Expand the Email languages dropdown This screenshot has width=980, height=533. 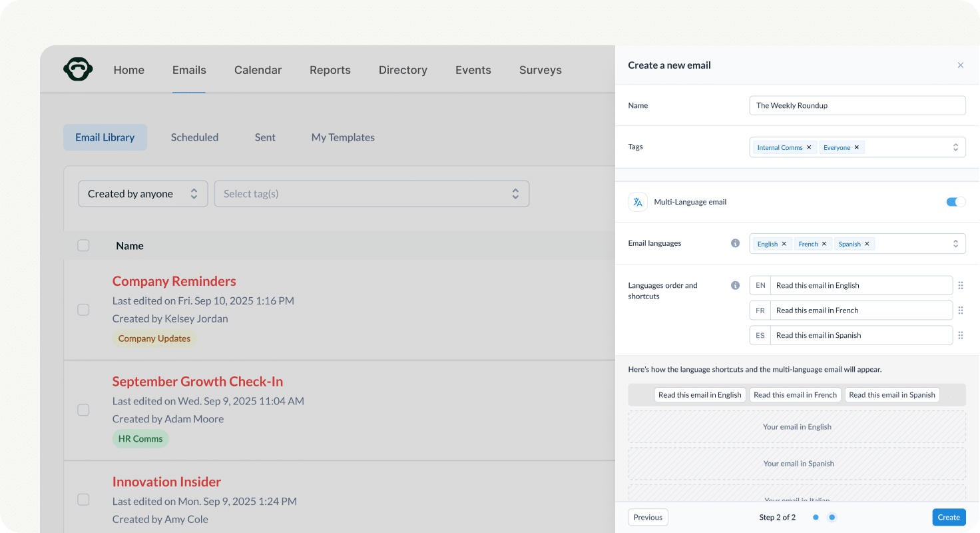point(955,243)
